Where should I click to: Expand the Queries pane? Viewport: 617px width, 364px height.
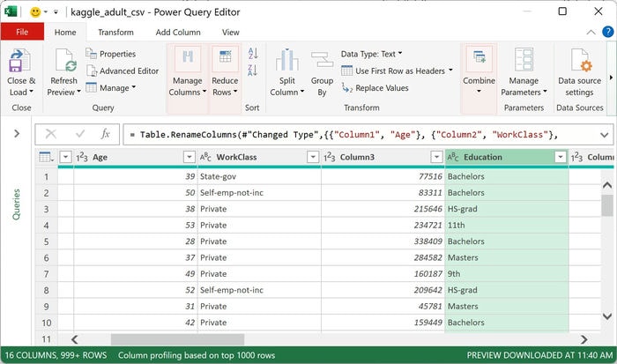point(17,134)
